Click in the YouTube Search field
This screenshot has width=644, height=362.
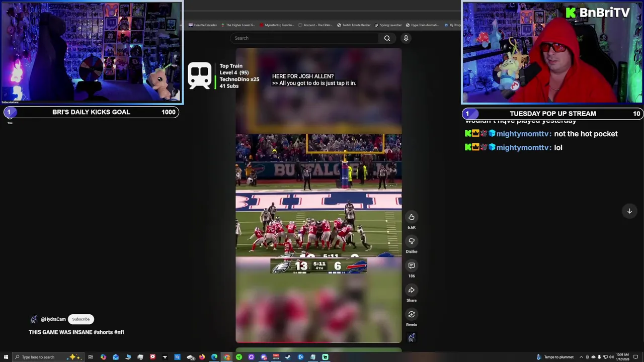tap(304, 38)
